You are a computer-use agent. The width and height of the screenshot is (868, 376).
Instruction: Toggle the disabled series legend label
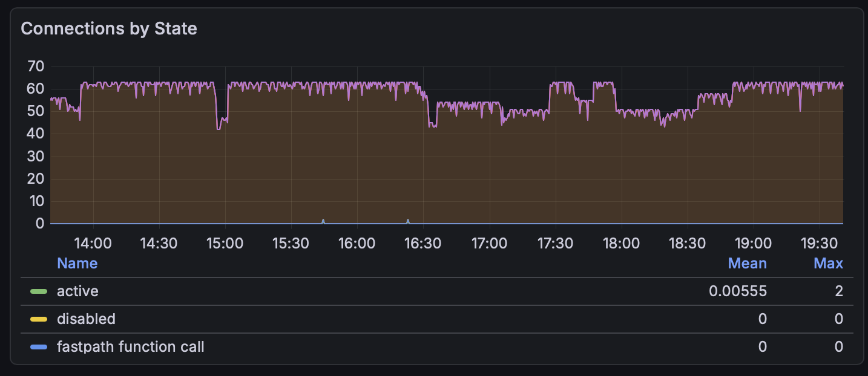(86, 319)
